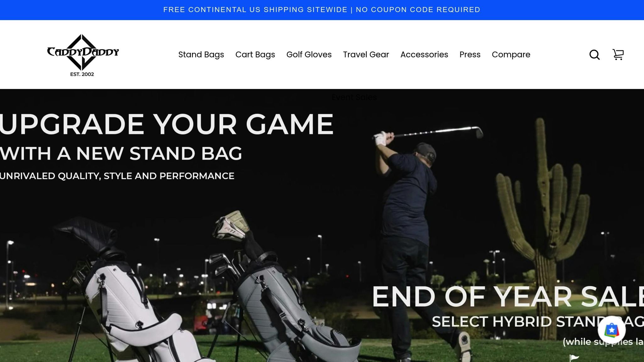Click the CaddyDaddy diamond logo
This screenshot has width=644, height=362.
[x=83, y=55]
